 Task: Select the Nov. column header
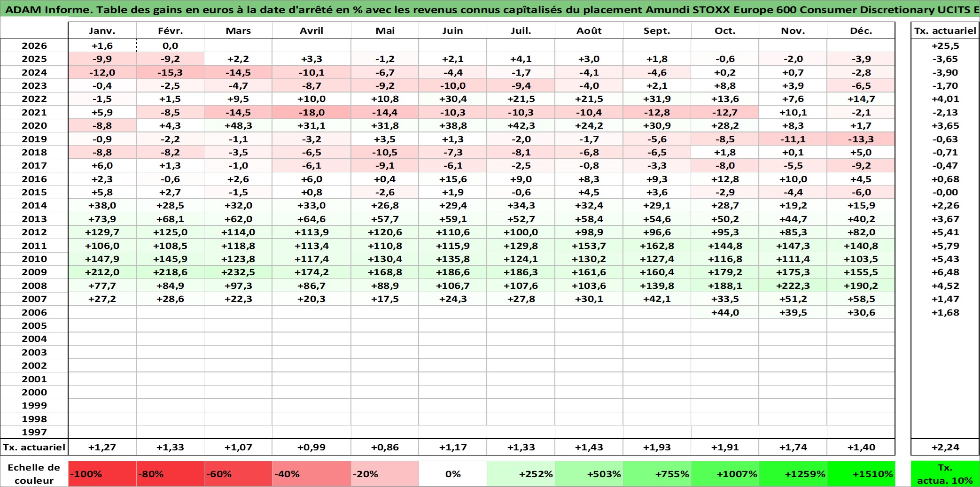[x=793, y=31]
